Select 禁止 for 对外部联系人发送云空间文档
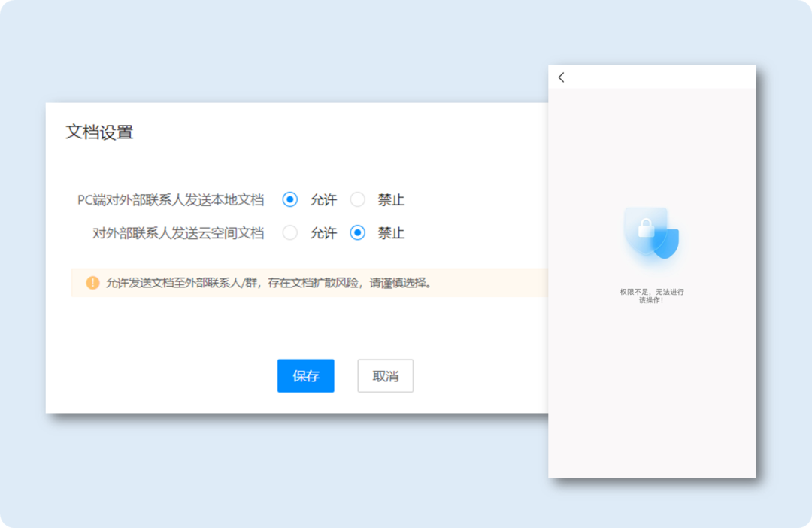This screenshot has width=812, height=528. [357, 233]
